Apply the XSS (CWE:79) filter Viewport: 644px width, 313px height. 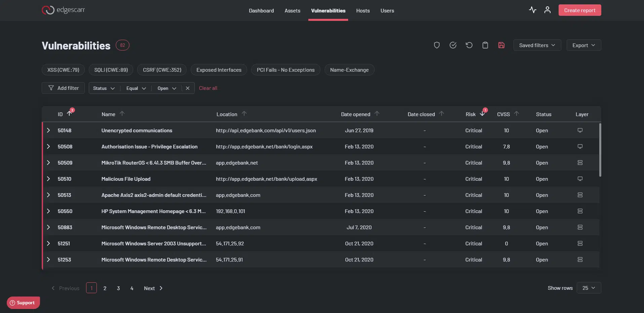click(63, 70)
